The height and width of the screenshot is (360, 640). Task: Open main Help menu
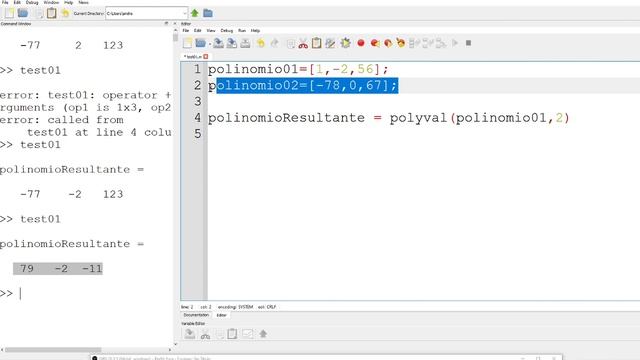tap(69, 2)
